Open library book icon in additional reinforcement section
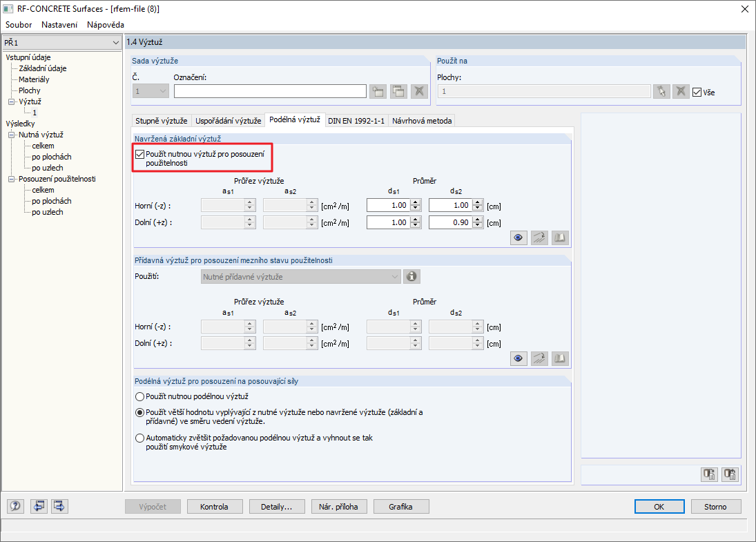756x542 pixels. (560, 358)
